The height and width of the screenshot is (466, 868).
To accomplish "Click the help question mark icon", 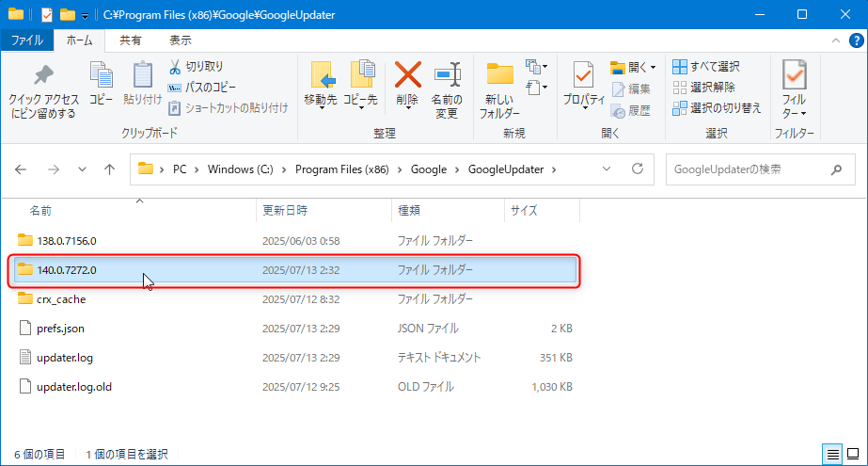I will (856, 40).
